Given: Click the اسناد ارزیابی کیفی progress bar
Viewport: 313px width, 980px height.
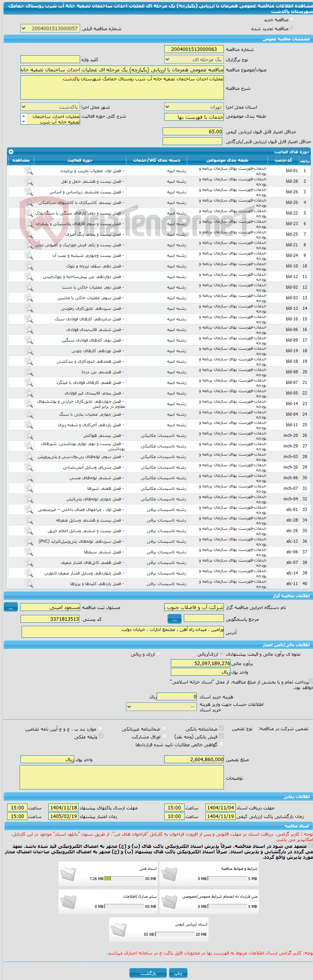Looking at the screenshot, I should click(x=175, y=935).
